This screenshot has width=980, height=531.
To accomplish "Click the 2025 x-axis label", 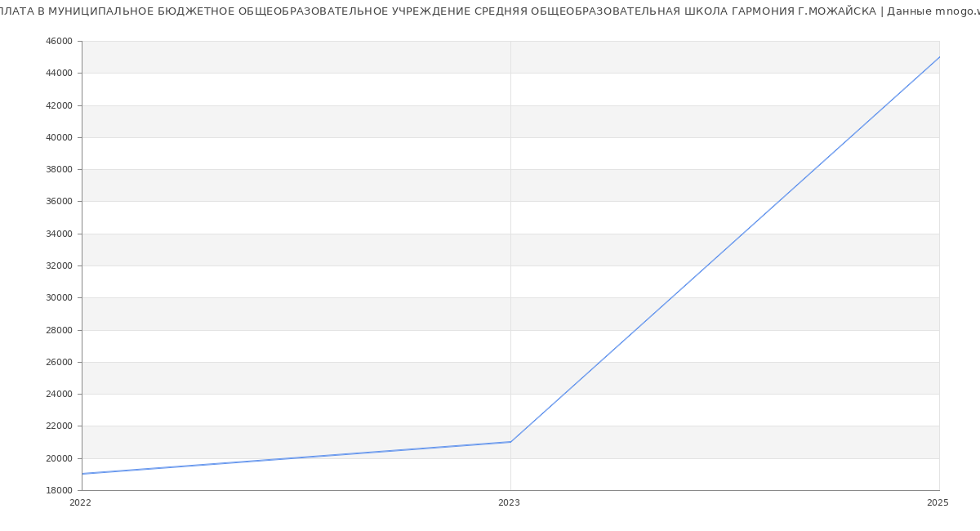I will 938,502.
